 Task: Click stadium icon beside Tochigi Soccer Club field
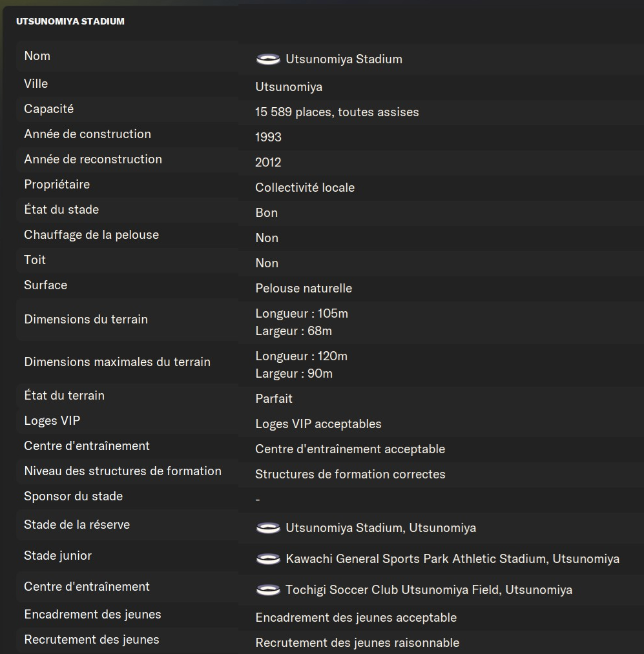click(267, 590)
